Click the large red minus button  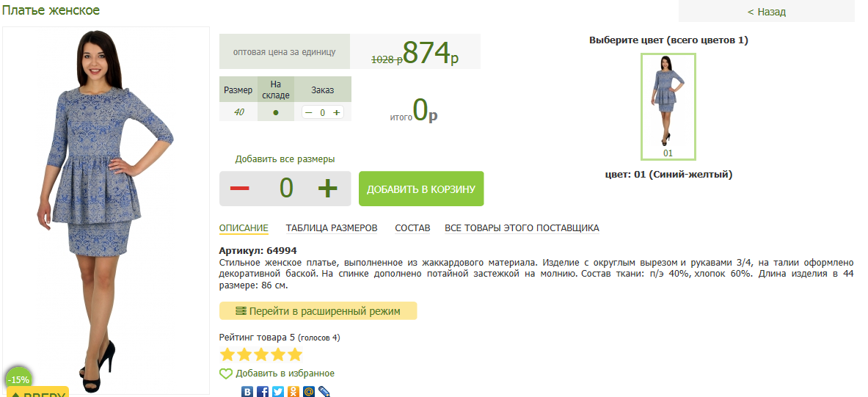point(240,189)
